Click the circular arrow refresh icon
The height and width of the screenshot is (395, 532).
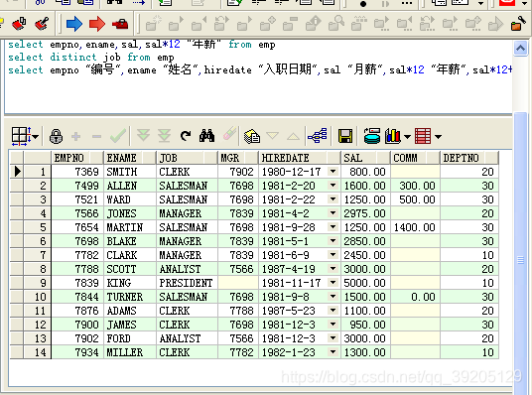point(186,136)
